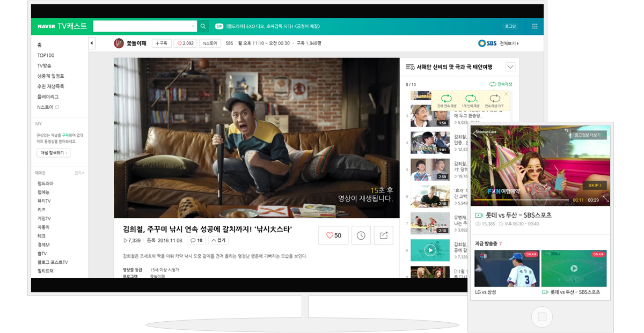Viewport: 644px width, 333px height.
Task: Select 블로그·포스트TV theme category
Action: pyautogui.click(x=52, y=262)
